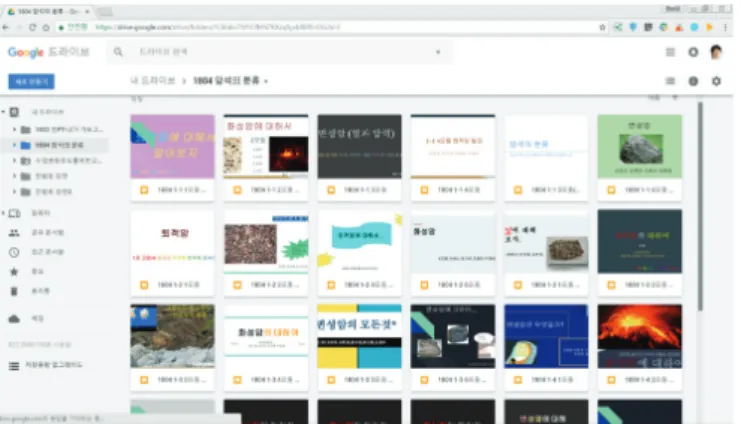
Task: Go to My Drive breadcrumb link
Action: click(153, 81)
